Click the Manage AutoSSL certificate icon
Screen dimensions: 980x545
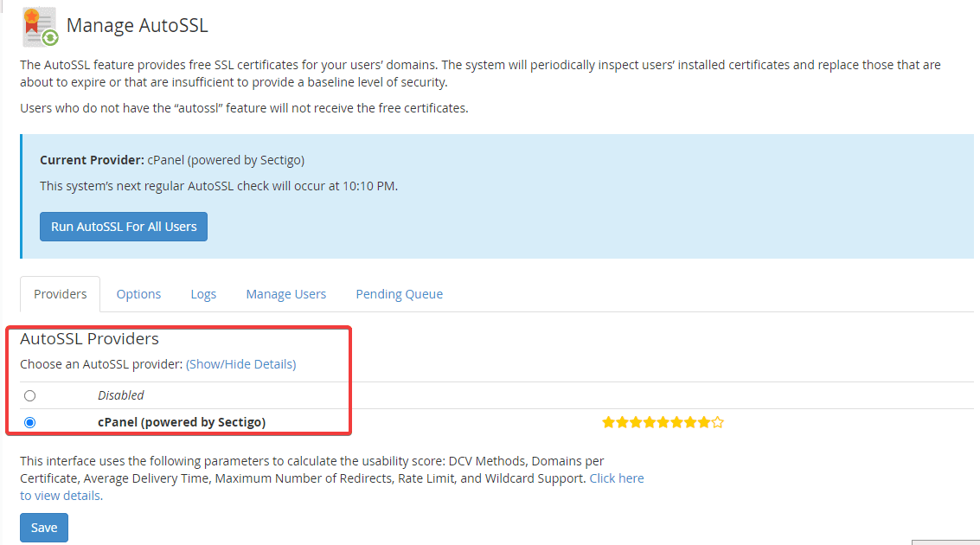pos(40,26)
